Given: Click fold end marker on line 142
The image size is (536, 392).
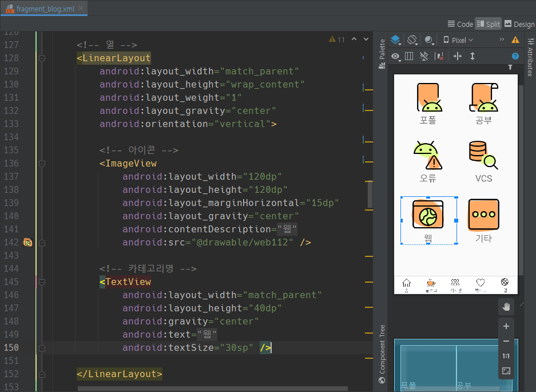Looking at the screenshot, I should (42, 243).
